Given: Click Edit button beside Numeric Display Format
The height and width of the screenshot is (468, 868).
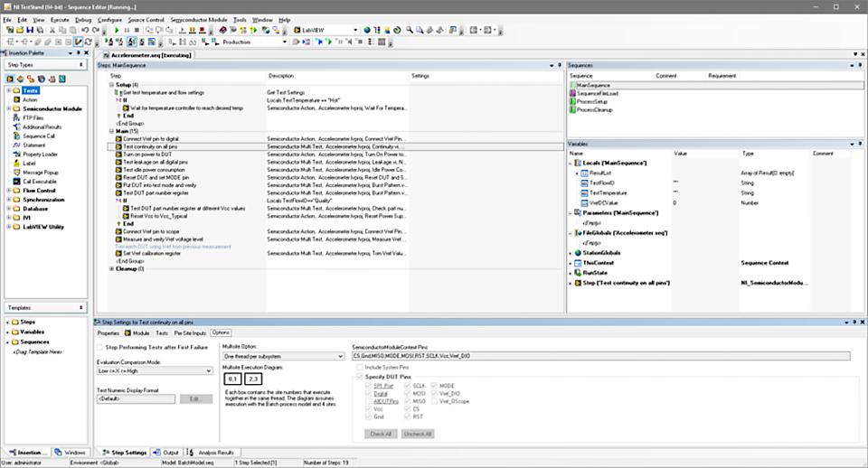Looking at the screenshot, I should pyautogui.click(x=195, y=398).
